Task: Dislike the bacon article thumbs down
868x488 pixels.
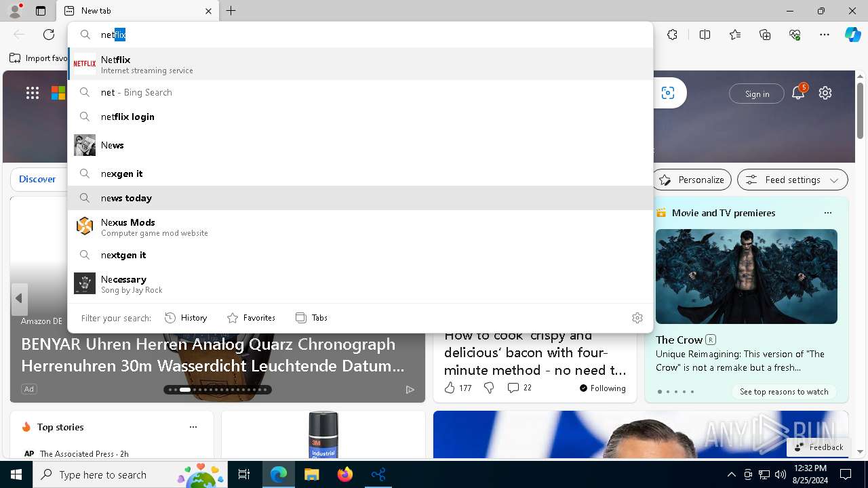Action: tap(489, 388)
